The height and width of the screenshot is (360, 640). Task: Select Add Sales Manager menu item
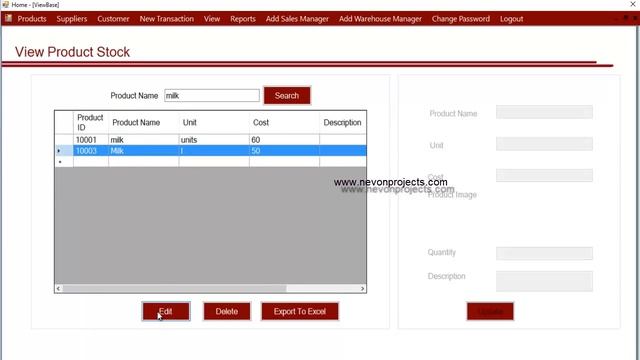point(297,19)
